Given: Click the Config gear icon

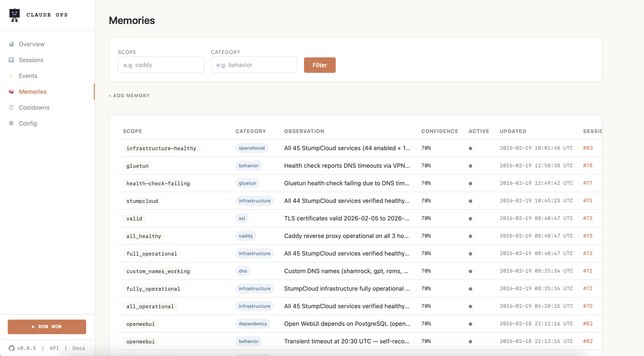Looking at the screenshot, I should 11,123.
